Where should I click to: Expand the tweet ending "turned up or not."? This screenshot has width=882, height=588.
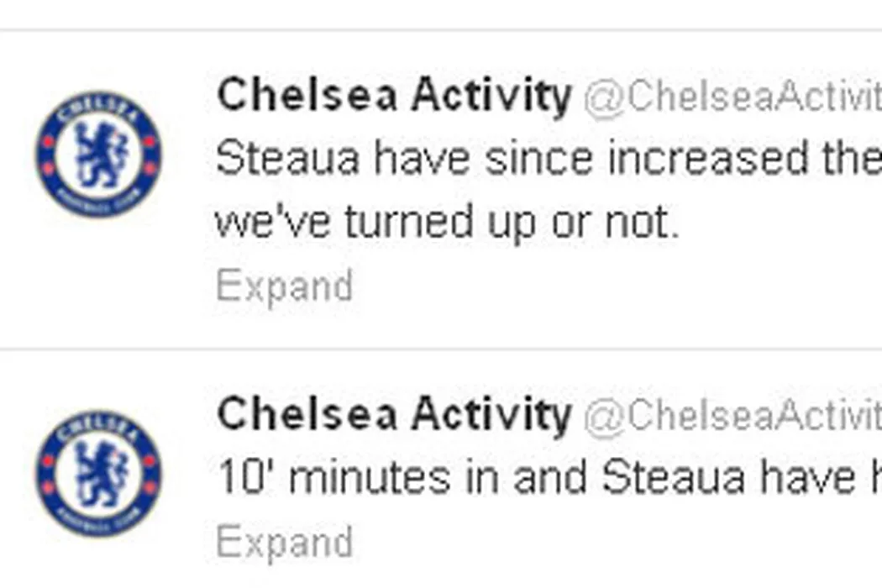[x=284, y=286]
